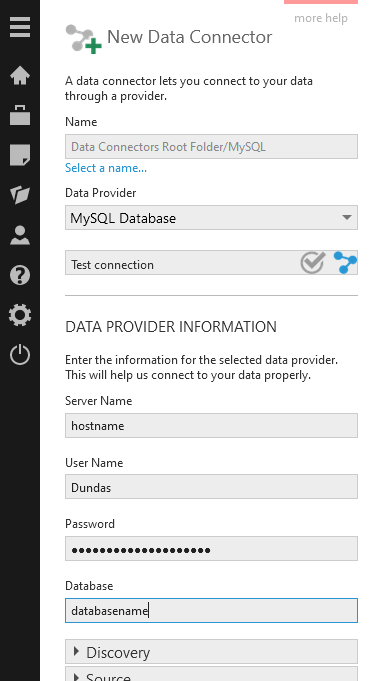Click the New Data Connector title text
381x681 pixels.
click(x=189, y=37)
